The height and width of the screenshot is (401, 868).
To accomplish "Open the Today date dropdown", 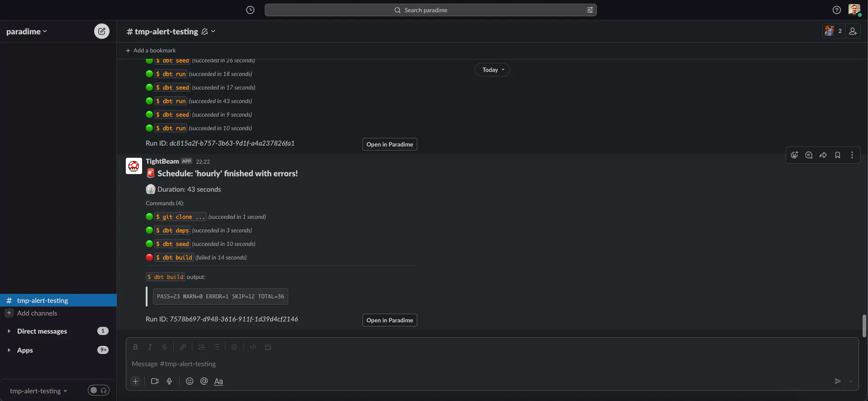I will pos(492,70).
